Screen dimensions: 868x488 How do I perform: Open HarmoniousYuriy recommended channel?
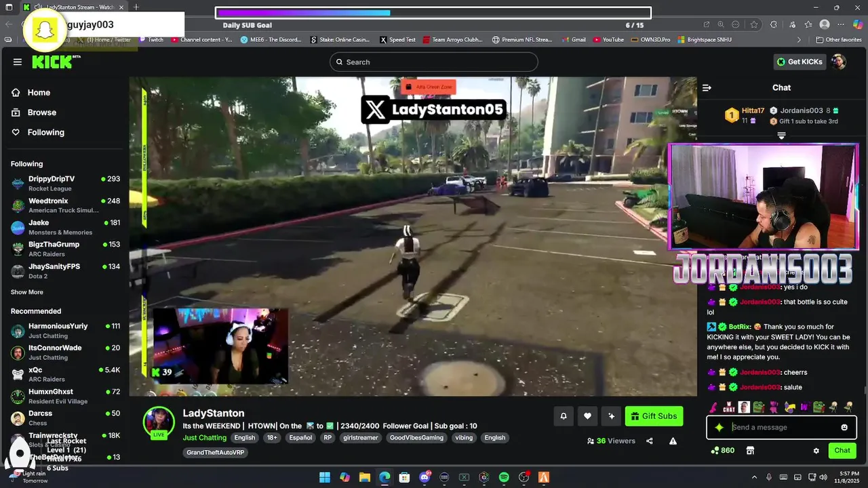pyautogui.click(x=65, y=331)
